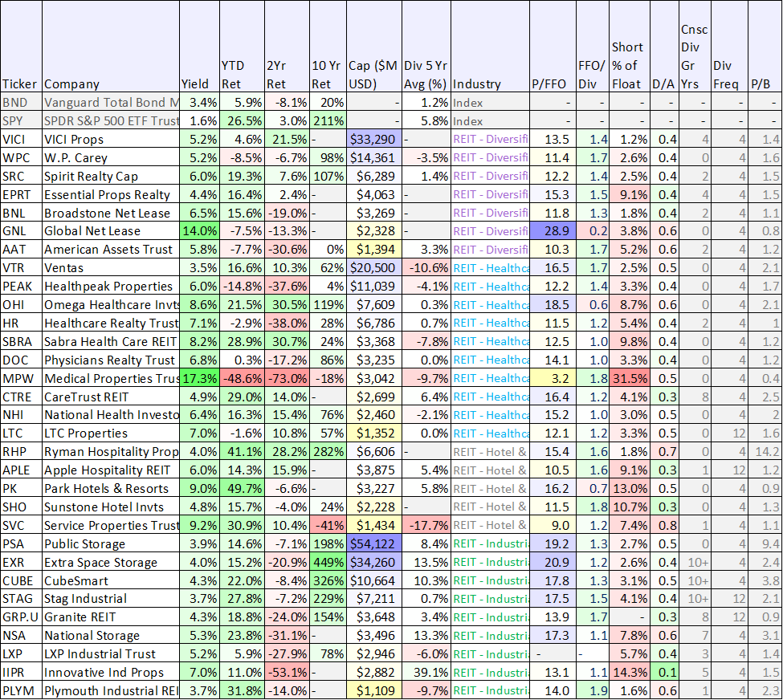Select Omega Healthcare YTD return 21.5%
The image size is (783, 700).
[x=243, y=305]
